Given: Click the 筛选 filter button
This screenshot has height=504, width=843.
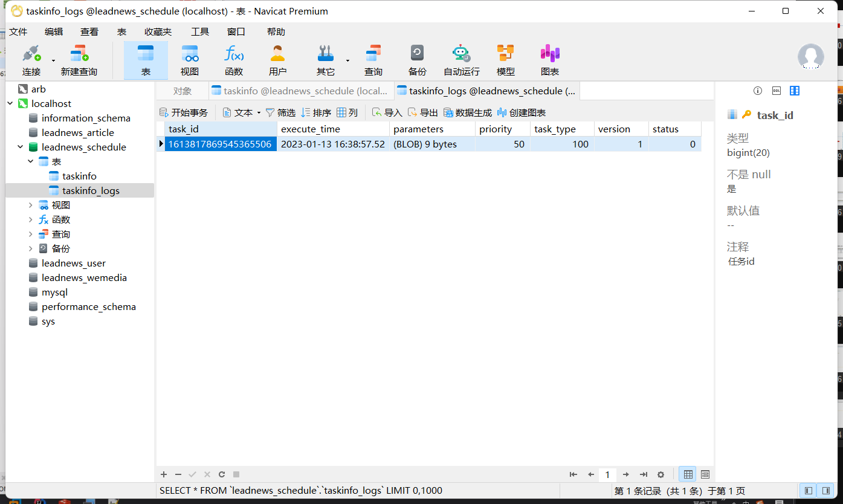Looking at the screenshot, I should pos(280,112).
